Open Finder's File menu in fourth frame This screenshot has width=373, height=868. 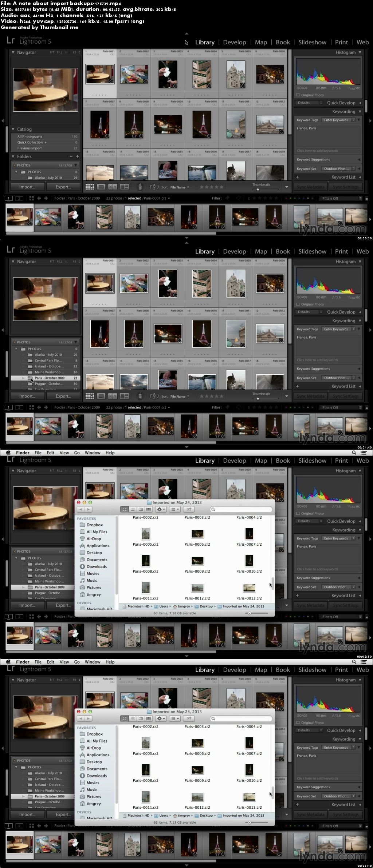(38, 662)
